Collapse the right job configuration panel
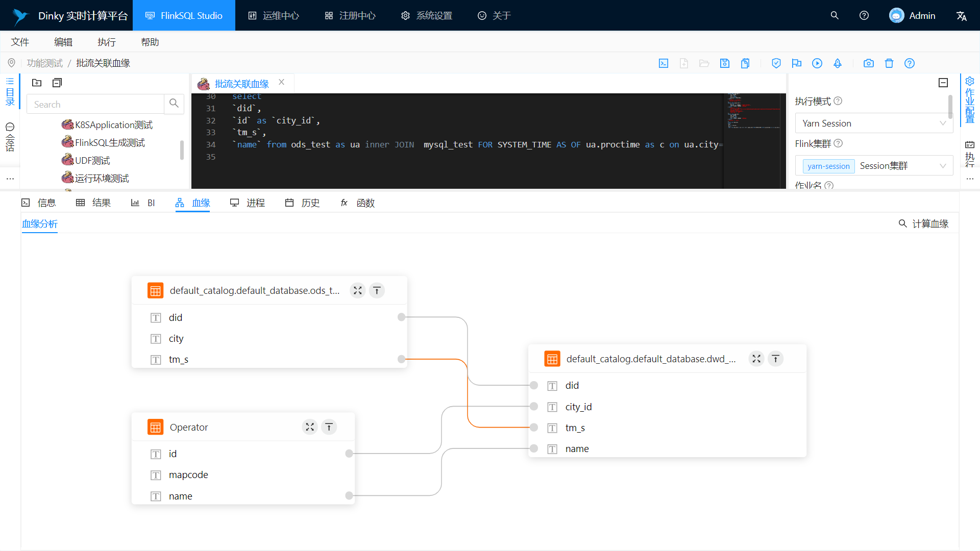This screenshot has height=551, width=980. [x=943, y=83]
